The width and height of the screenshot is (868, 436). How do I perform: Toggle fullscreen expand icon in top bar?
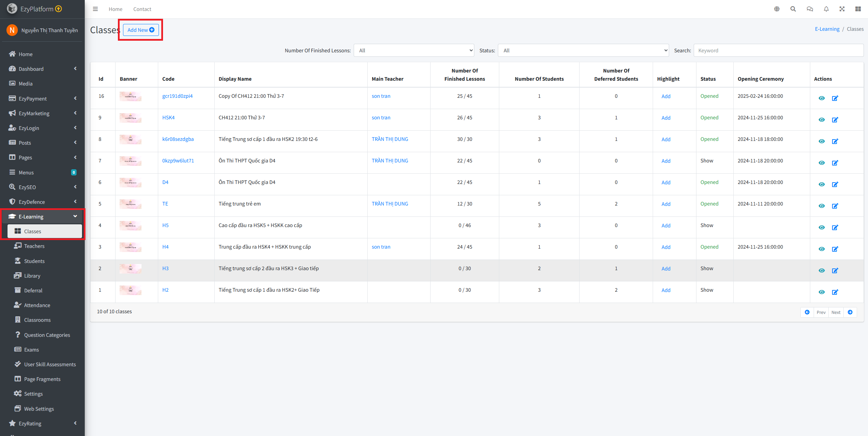click(x=842, y=9)
